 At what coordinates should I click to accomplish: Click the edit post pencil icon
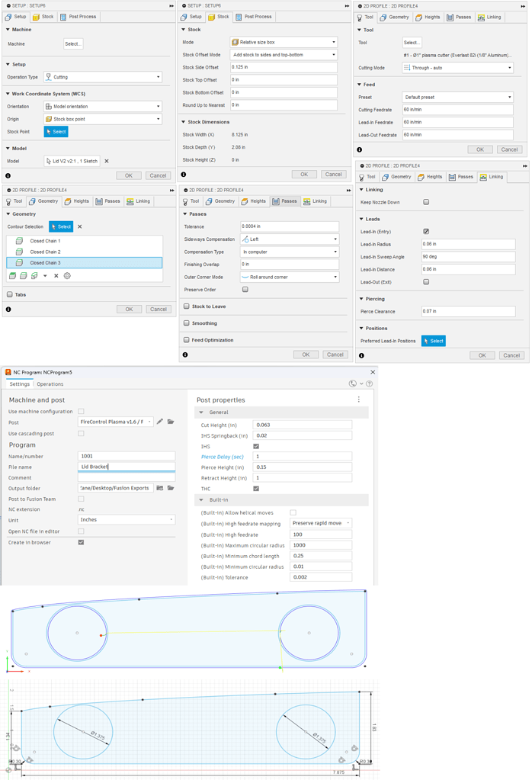tap(160, 422)
